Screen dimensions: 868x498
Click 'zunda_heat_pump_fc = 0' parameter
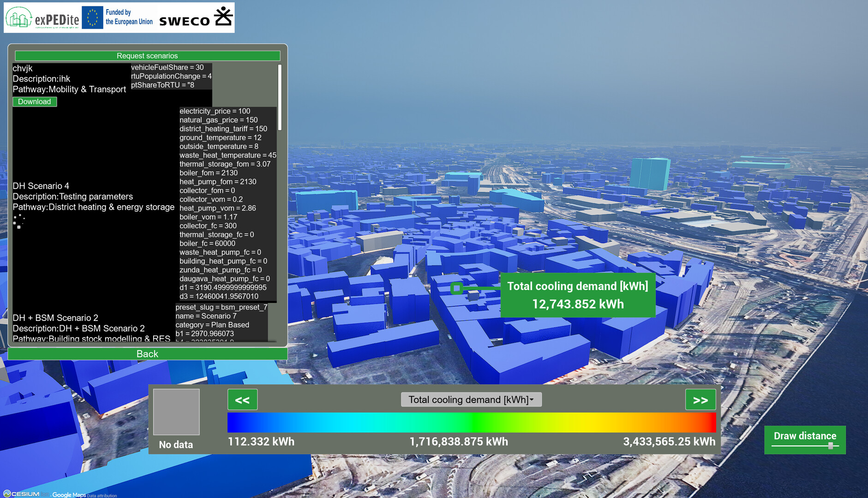point(221,270)
